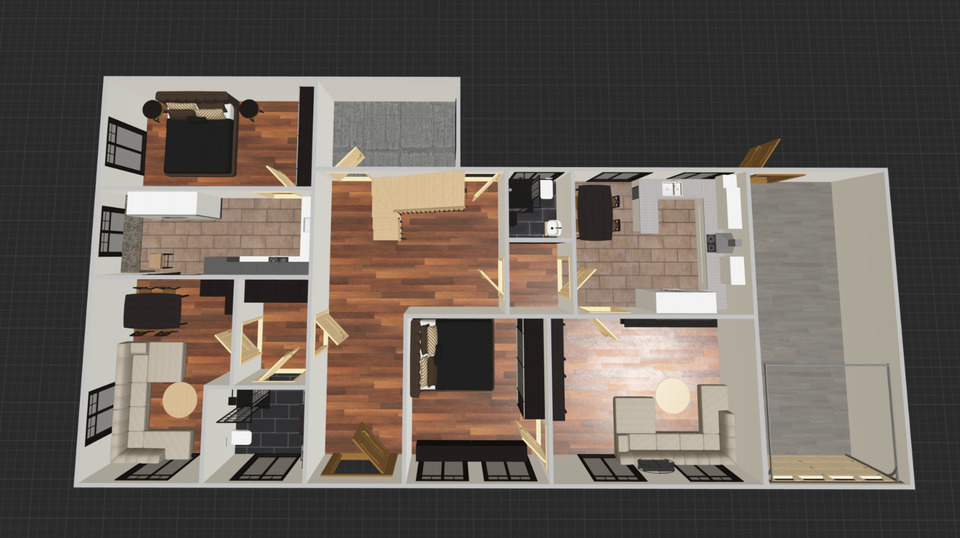
Task: Select right round nightstand beside top-left bed
Action: pos(249,109)
